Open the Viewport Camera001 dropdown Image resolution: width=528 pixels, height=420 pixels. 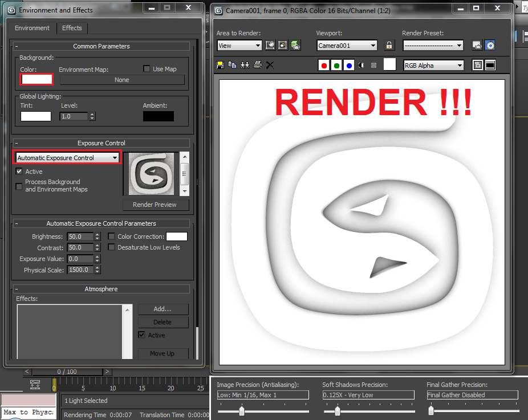click(x=347, y=46)
